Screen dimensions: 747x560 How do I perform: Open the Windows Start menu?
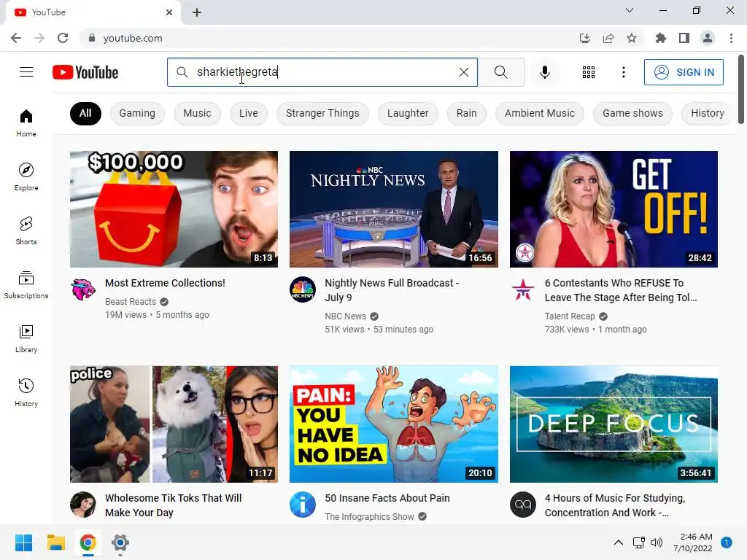click(23, 542)
